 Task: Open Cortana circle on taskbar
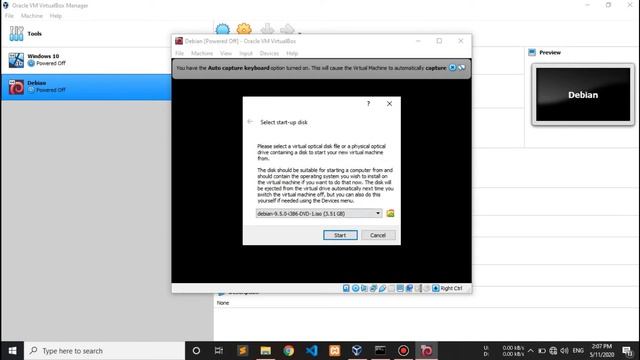(196, 351)
